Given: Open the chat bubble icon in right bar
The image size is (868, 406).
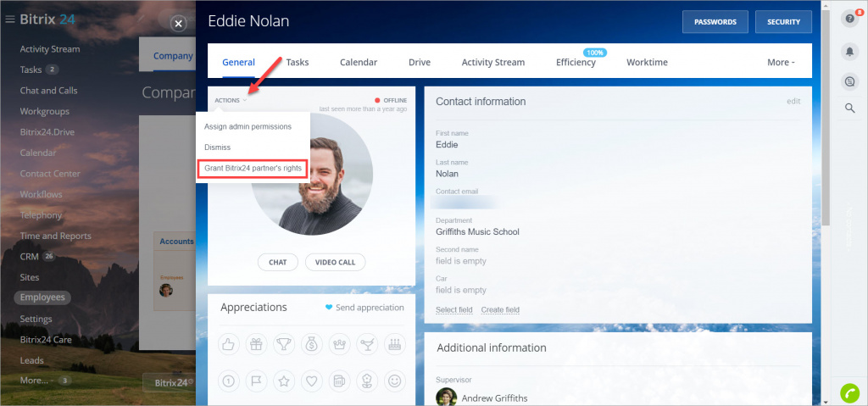Looking at the screenshot, I should tap(849, 82).
